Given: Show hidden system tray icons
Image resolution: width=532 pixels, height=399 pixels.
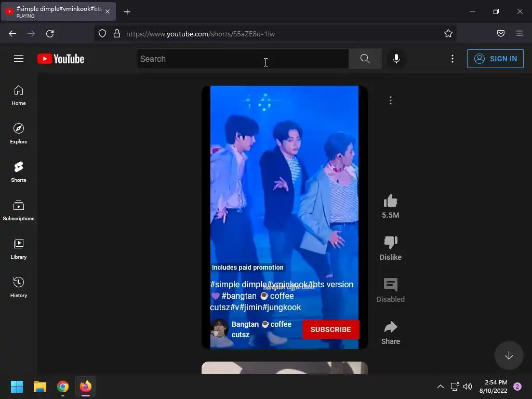Looking at the screenshot, I should point(441,387).
